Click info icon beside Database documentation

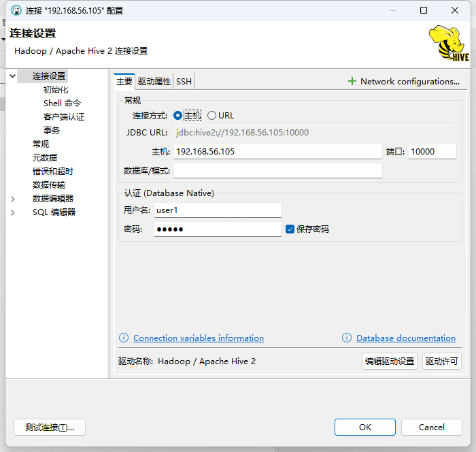click(x=347, y=338)
